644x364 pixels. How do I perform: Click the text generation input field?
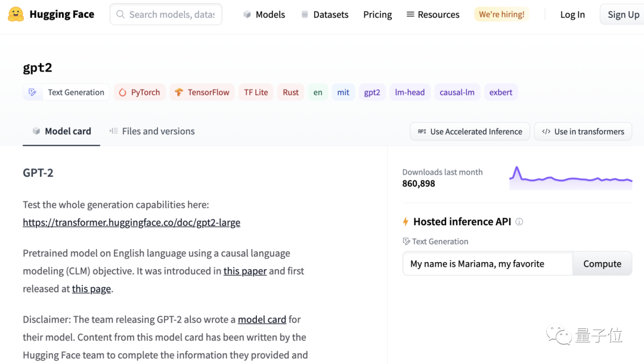[487, 264]
